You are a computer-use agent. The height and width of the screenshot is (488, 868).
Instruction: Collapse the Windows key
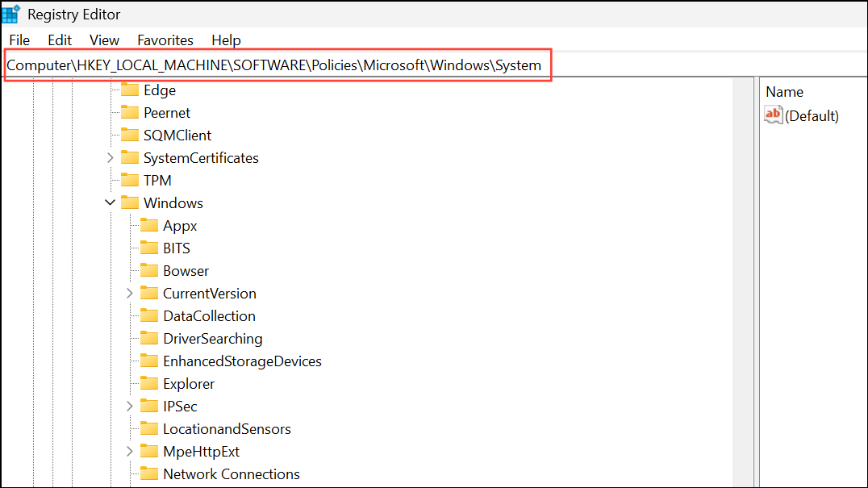111,202
